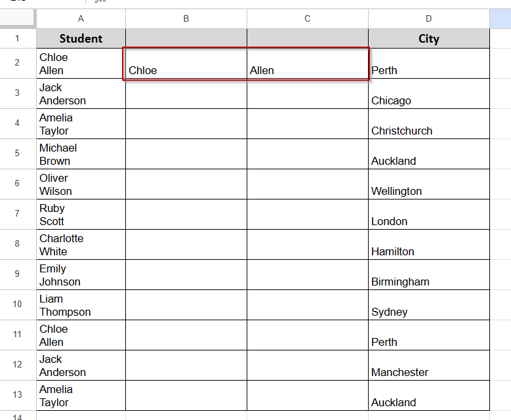Click the Student header cell
Viewport: 511px width, 420px height.
coord(81,39)
